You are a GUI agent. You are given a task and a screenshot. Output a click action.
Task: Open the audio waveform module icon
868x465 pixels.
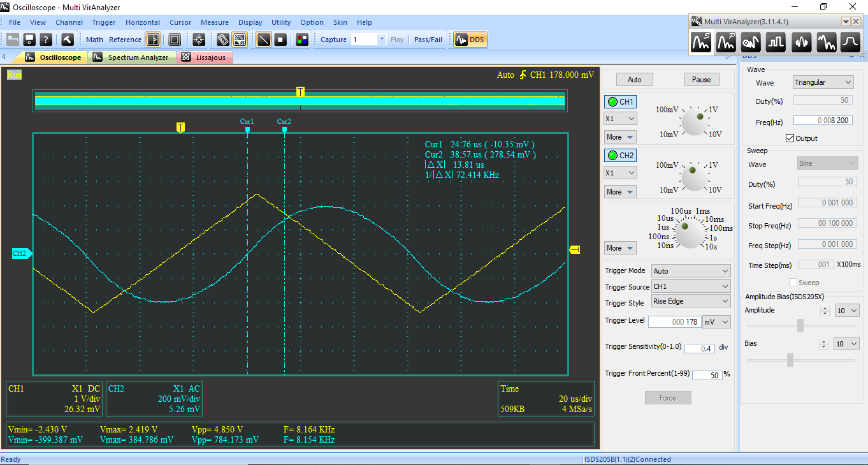[802, 42]
